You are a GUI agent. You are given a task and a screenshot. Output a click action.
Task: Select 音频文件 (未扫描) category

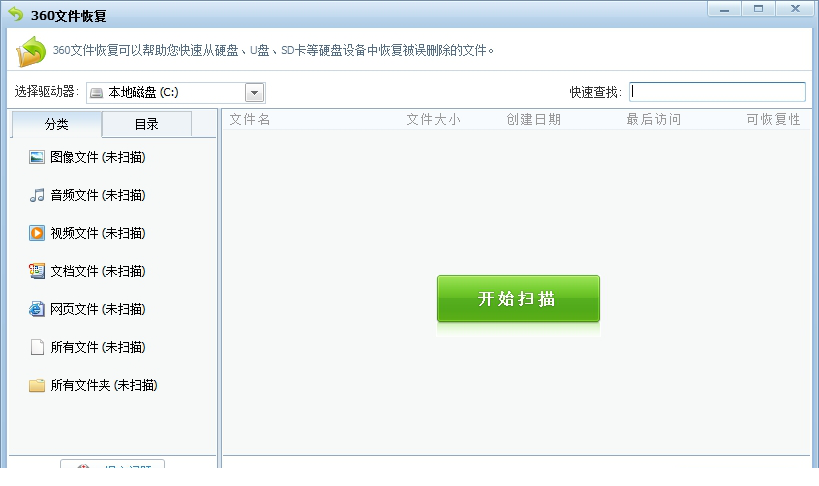(x=98, y=195)
